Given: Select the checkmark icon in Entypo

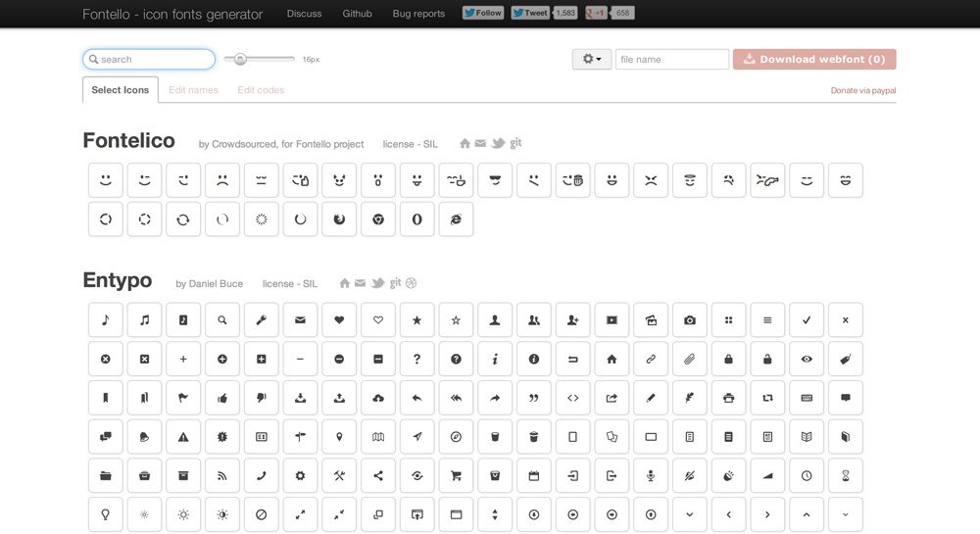Looking at the screenshot, I should click(x=807, y=320).
